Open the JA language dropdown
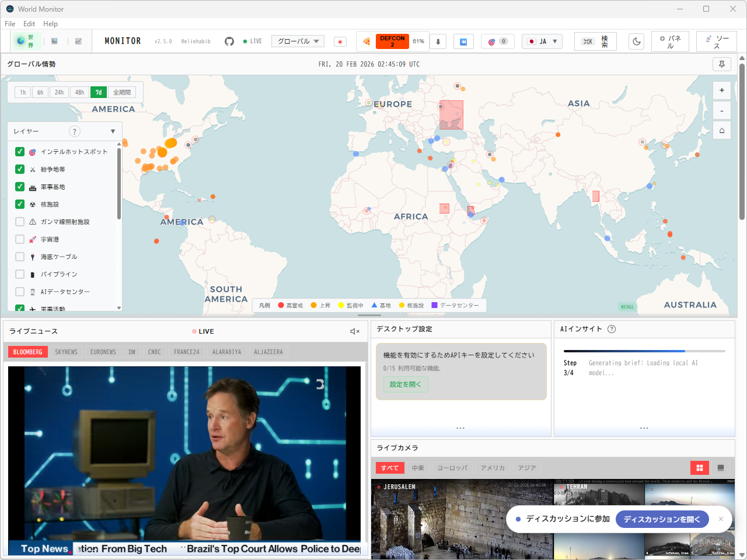Screen dimensions: 747x560 542,41
